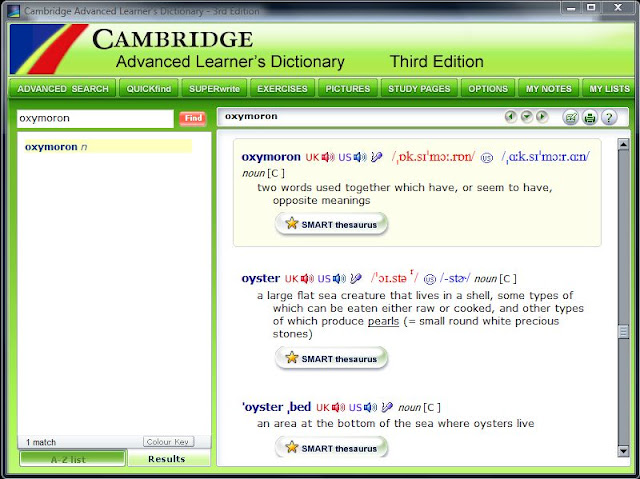This screenshot has height=479, width=640.
Task: Open the history dropdown arrow icon
Action: (527, 118)
